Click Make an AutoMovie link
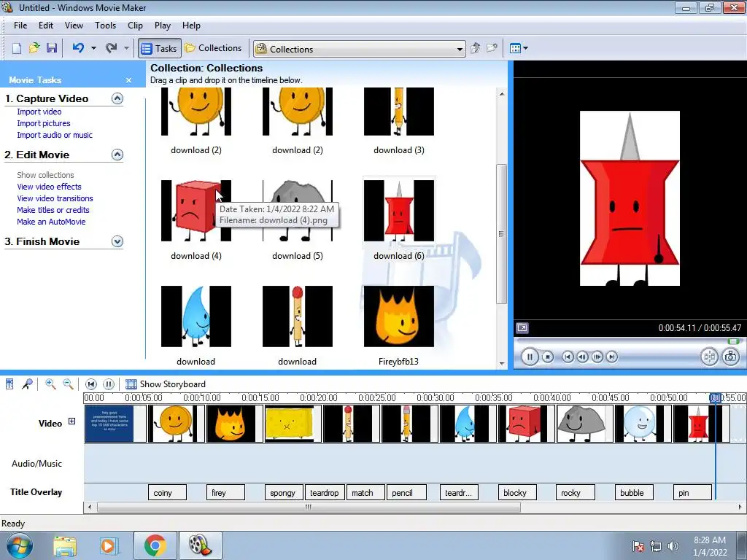747x560 pixels. pyautogui.click(x=51, y=222)
